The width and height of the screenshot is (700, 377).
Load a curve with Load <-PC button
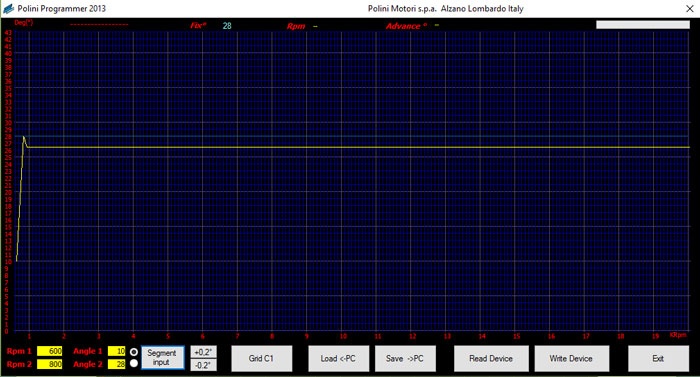(338, 358)
